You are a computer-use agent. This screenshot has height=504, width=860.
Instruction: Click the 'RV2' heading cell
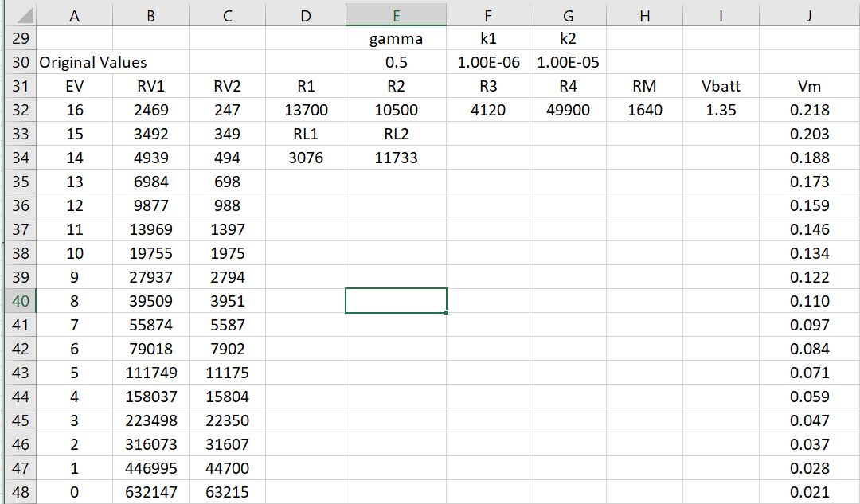[x=227, y=86]
